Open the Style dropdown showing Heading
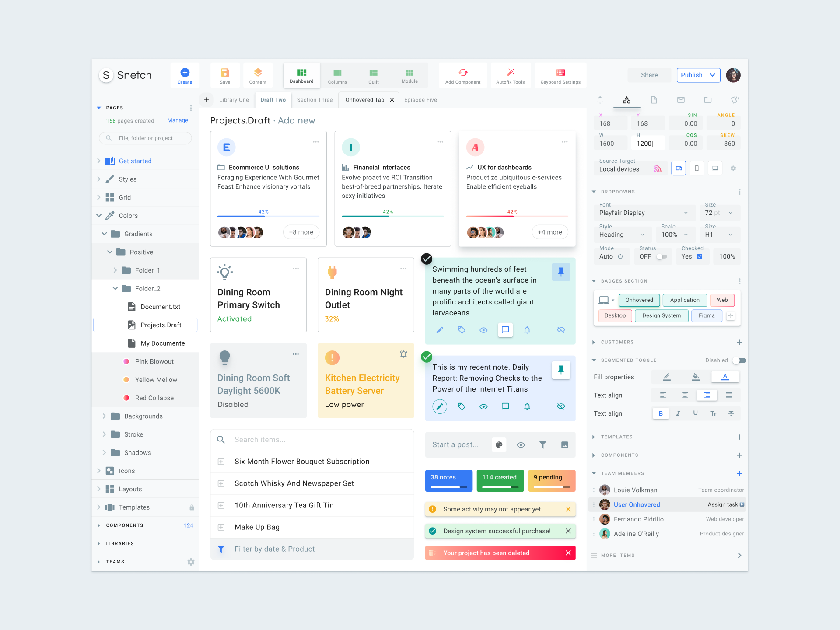The height and width of the screenshot is (630, 840). tap(623, 234)
